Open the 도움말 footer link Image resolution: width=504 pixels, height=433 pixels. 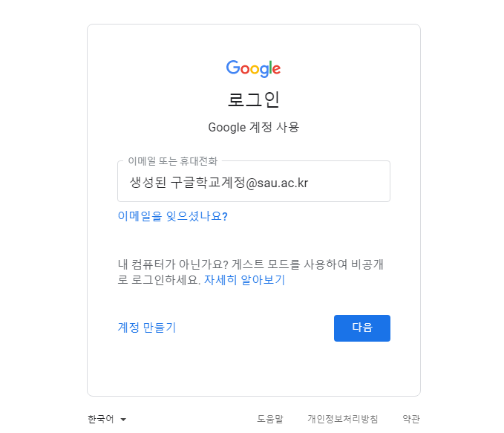pos(270,419)
